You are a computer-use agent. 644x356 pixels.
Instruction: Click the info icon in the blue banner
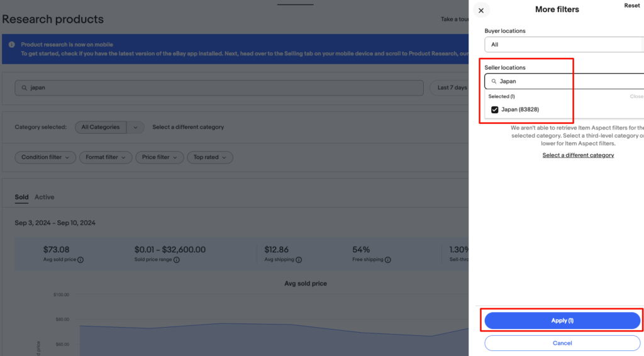coord(12,45)
